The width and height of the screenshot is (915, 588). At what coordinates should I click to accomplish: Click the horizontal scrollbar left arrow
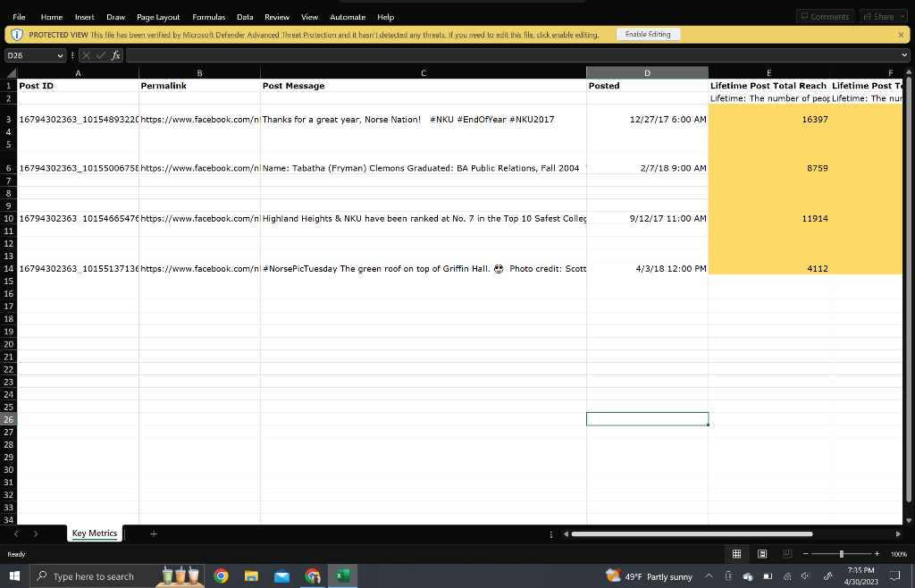point(566,533)
